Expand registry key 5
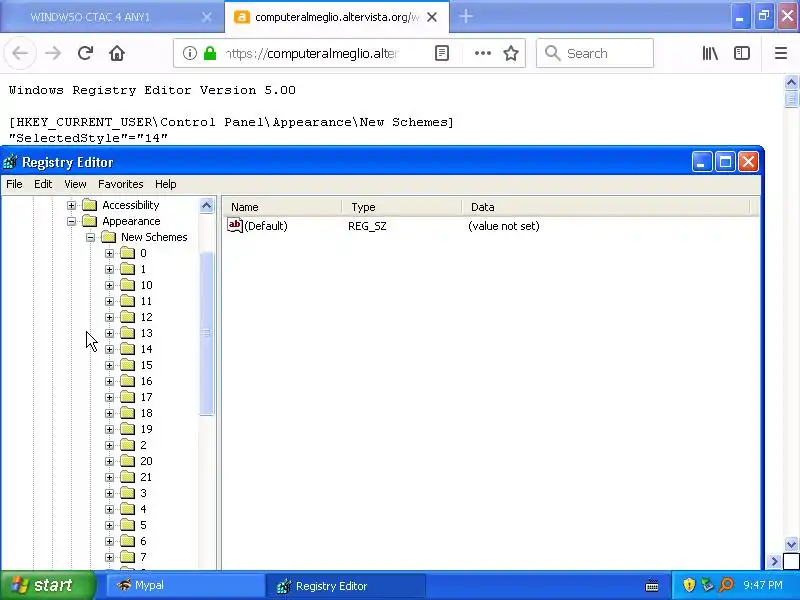The image size is (800, 600). (109, 525)
